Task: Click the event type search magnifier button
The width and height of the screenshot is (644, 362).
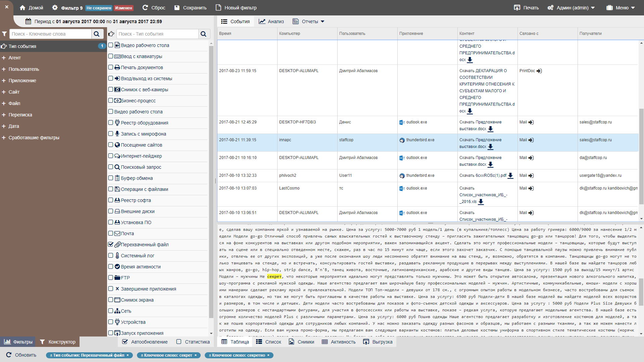Action: [x=203, y=34]
